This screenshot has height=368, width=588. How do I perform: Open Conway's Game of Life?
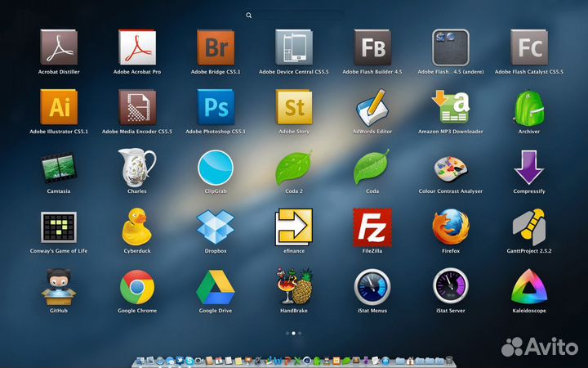pyautogui.click(x=59, y=227)
